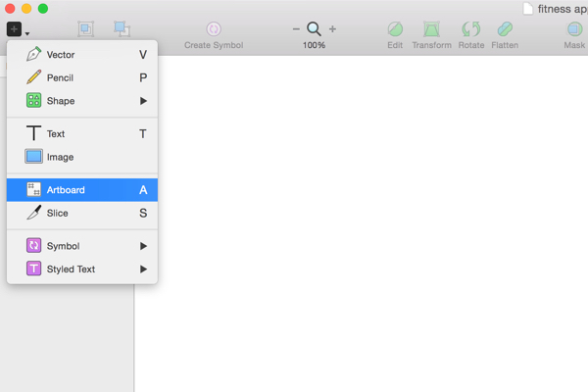The width and height of the screenshot is (588, 392).
Task: Click the blue Image icon
Action: [33, 157]
